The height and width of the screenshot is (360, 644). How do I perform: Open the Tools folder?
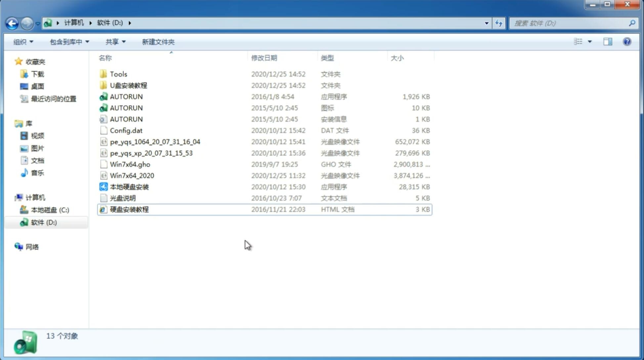click(118, 74)
